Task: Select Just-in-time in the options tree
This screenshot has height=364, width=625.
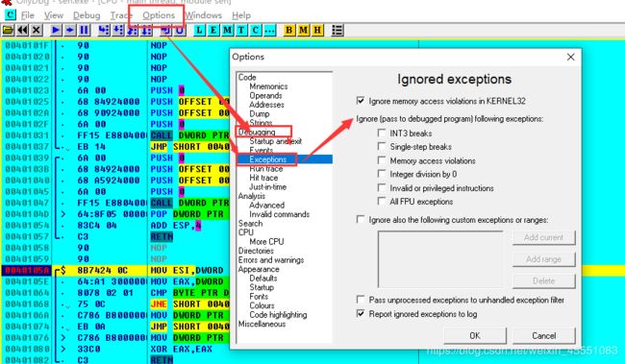Action: 267,186
